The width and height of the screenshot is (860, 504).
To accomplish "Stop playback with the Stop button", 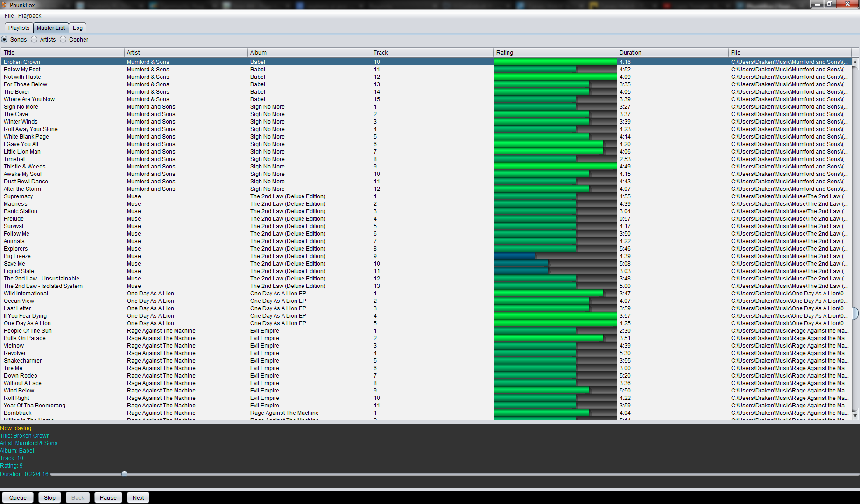I will (49, 497).
